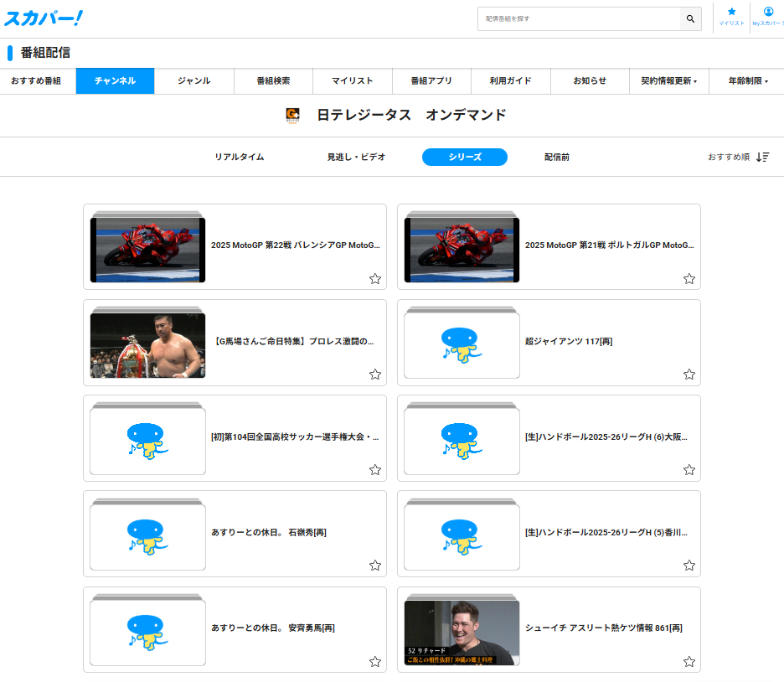Open the 利用ガイド page
Image resolution: width=784 pixels, height=682 pixels.
coord(511,81)
